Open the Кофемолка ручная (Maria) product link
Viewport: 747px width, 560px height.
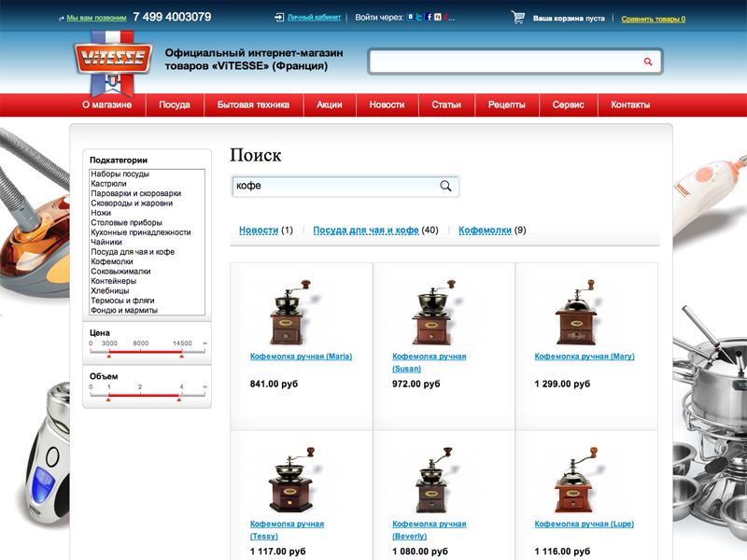[x=301, y=357]
